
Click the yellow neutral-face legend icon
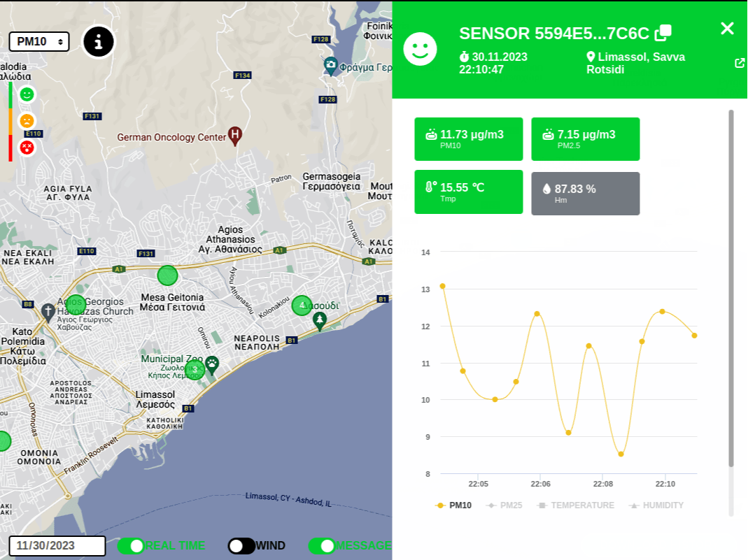(26, 120)
